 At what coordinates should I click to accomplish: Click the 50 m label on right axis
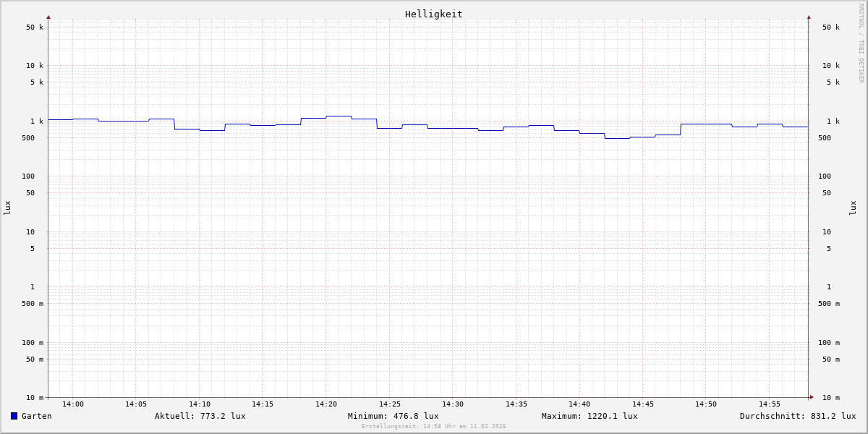click(831, 359)
